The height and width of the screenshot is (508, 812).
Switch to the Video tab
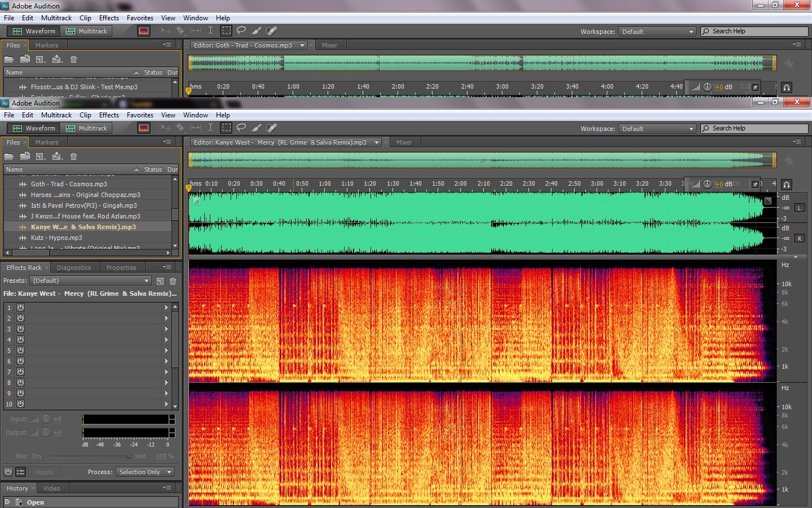[51, 488]
